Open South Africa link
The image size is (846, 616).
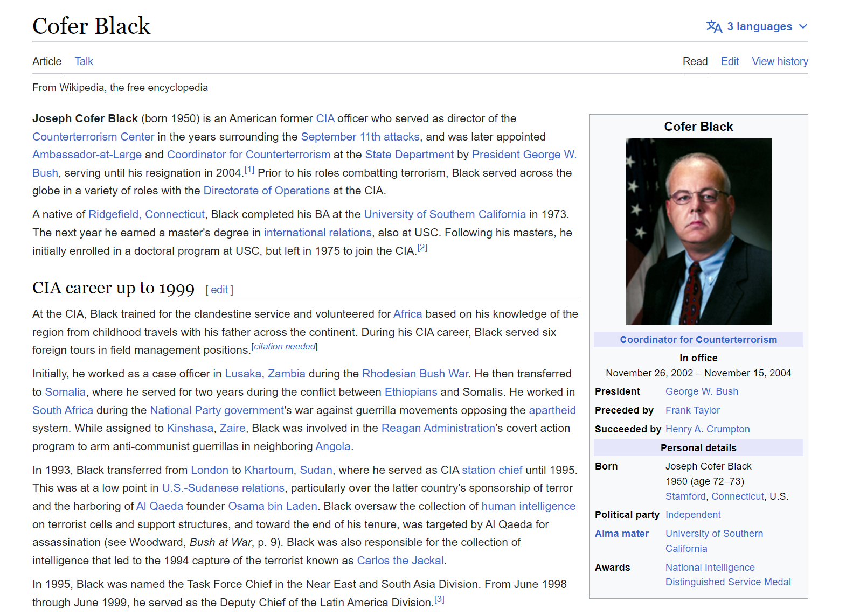tap(63, 410)
